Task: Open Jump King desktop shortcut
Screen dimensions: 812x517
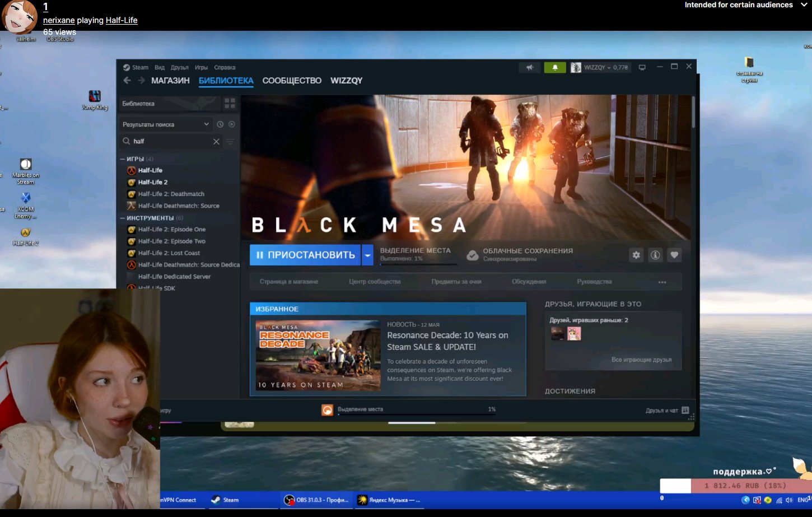Action: point(95,100)
